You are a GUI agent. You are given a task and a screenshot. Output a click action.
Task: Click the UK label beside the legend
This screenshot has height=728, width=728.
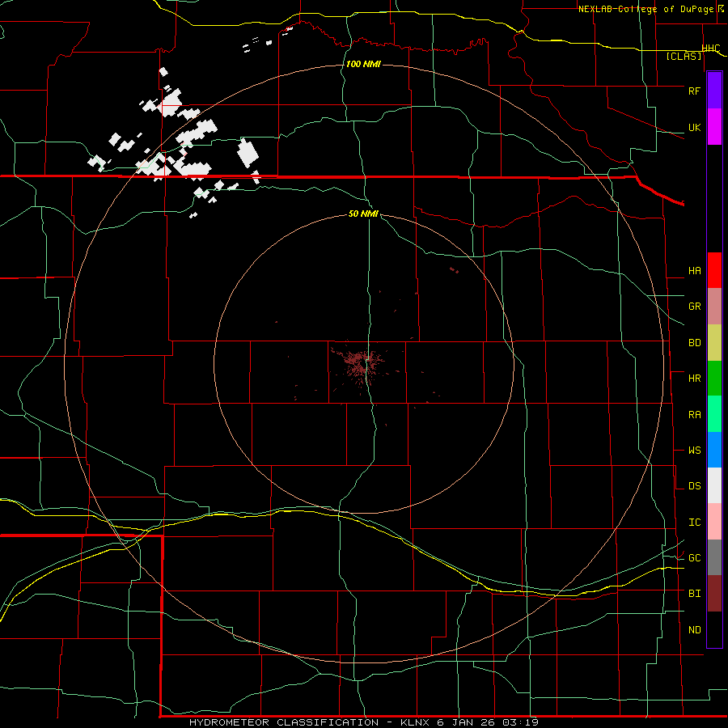coord(694,127)
